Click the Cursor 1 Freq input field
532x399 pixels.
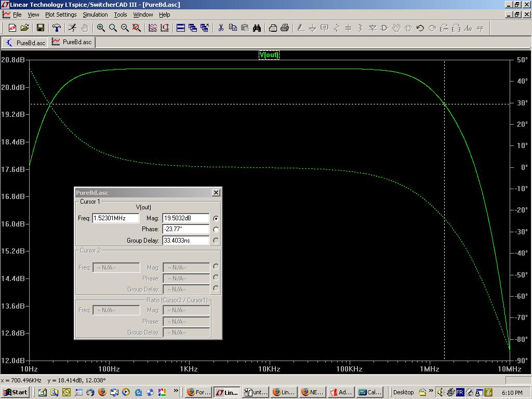tap(115, 218)
